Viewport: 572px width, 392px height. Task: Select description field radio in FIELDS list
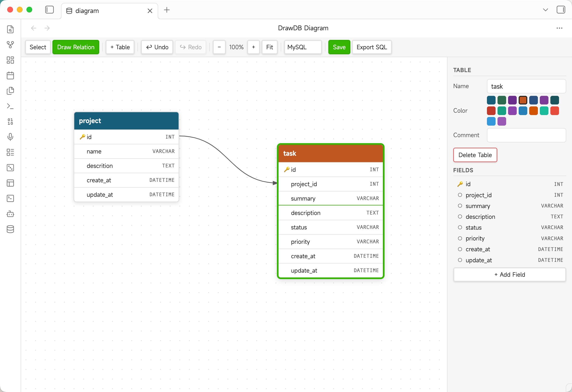460,217
